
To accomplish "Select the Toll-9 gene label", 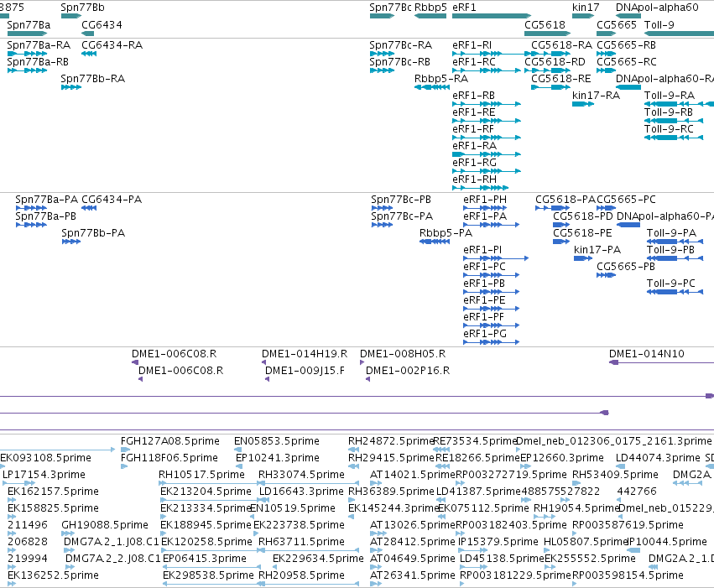I will tap(659, 25).
